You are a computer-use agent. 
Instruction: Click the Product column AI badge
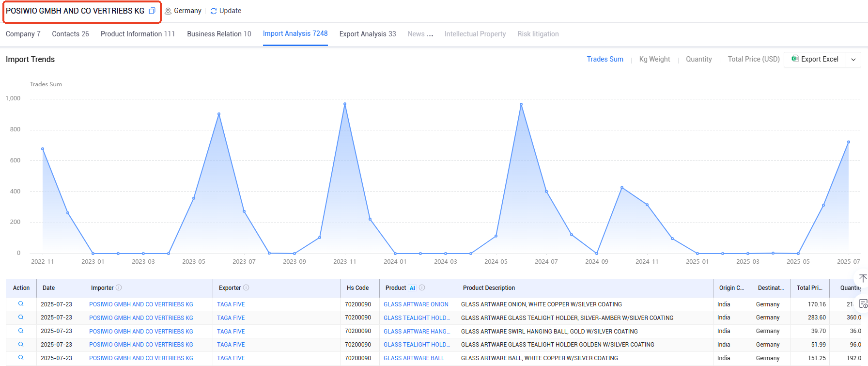pos(412,288)
